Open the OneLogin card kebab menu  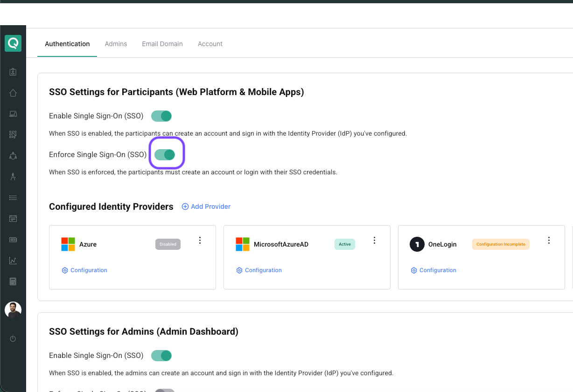coord(549,240)
